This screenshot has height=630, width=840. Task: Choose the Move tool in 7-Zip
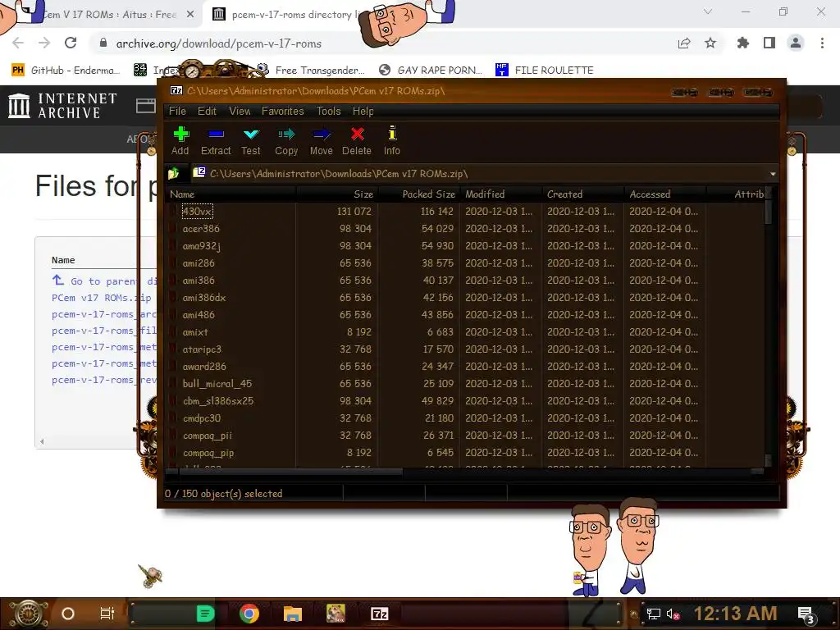tap(322, 141)
